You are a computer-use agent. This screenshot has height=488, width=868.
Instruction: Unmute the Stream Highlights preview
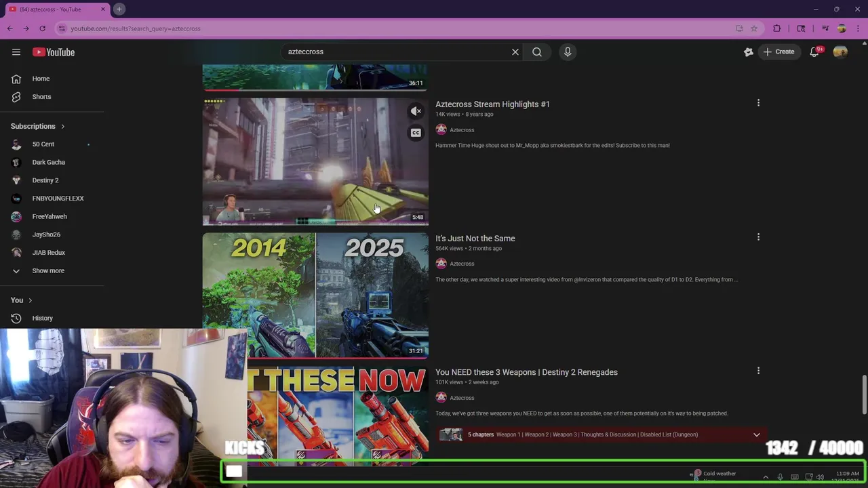(416, 111)
